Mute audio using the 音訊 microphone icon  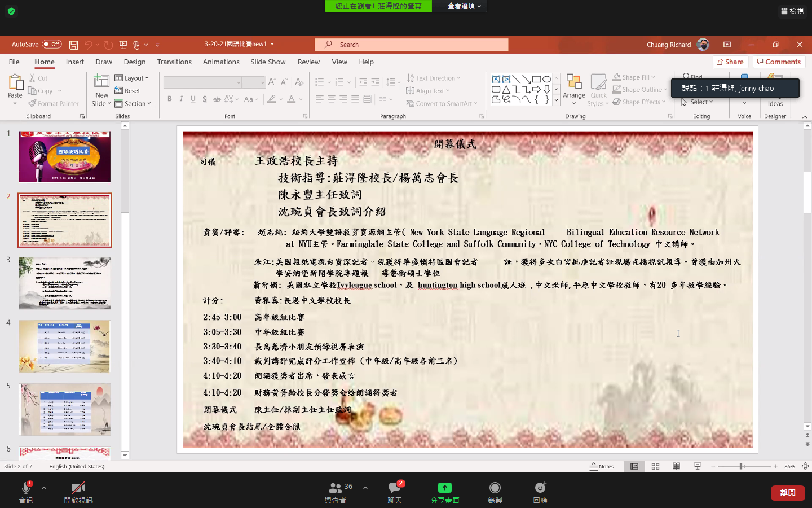(x=26, y=489)
